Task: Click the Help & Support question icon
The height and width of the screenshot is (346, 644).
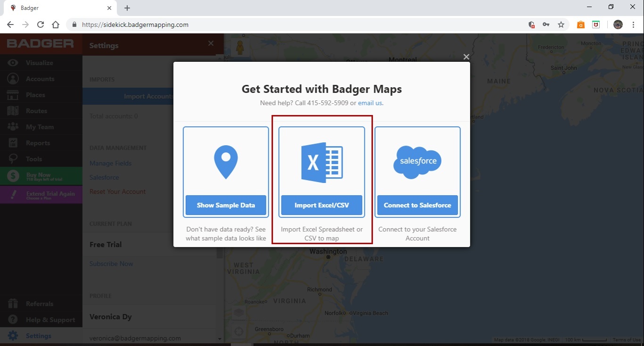Action: click(x=13, y=320)
